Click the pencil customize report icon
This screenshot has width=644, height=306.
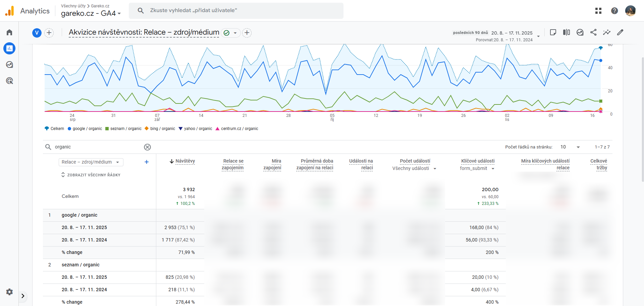(x=620, y=32)
